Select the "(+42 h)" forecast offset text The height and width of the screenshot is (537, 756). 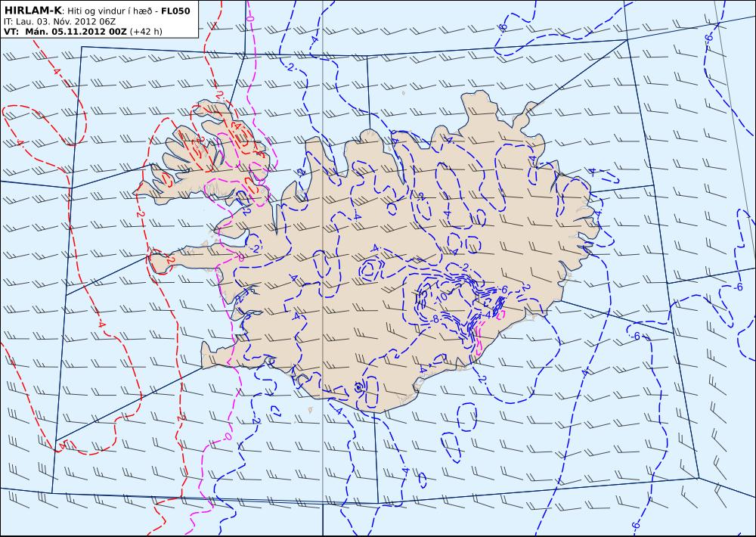[x=146, y=32]
